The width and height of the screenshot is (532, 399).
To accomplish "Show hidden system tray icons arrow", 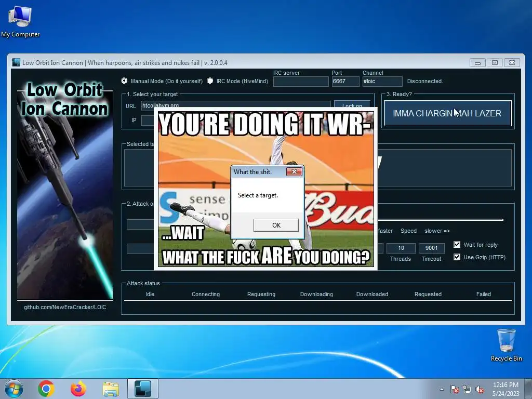I will point(442,389).
